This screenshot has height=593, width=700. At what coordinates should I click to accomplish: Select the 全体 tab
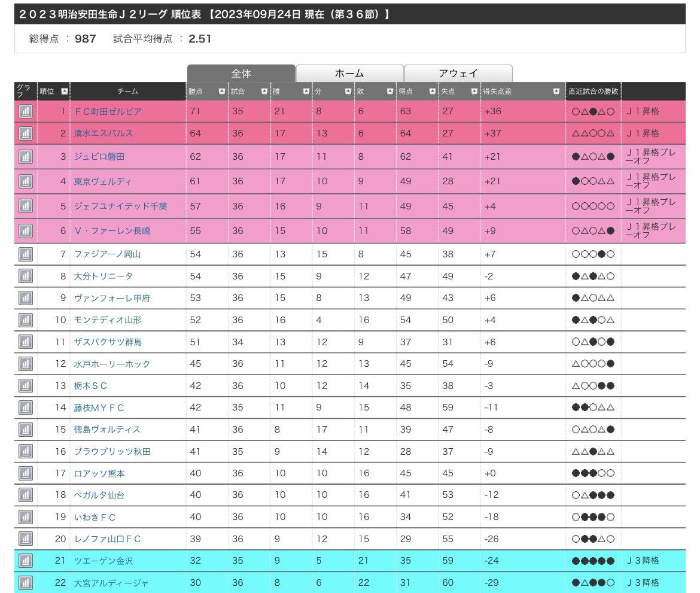point(241,74)
